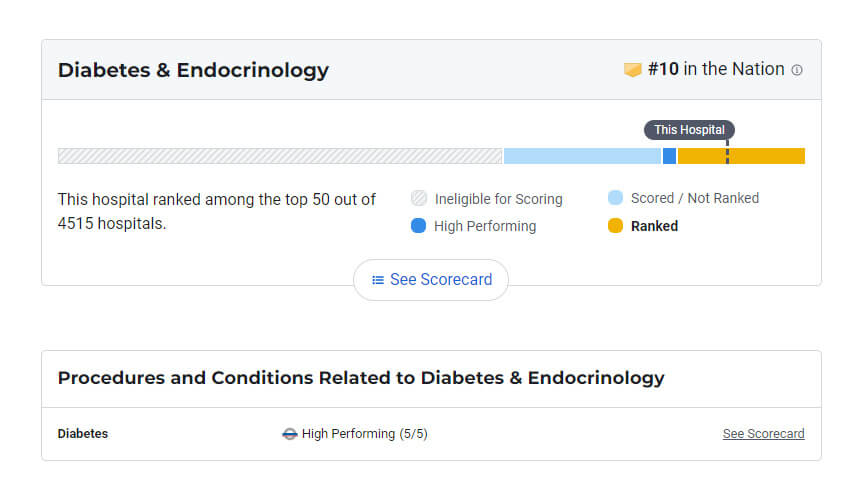Click the Ineligible for Scoring hatched legend icon
Screen dimensions: 867x480
419,198
